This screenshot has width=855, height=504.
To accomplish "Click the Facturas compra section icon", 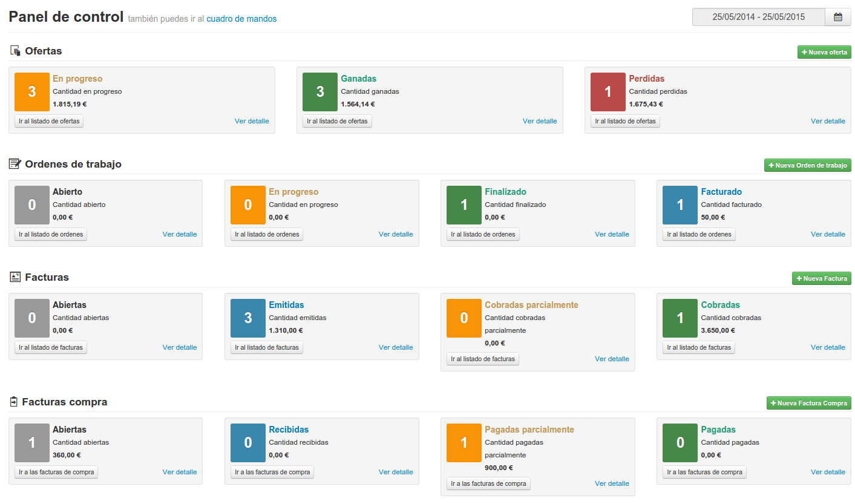I will (x=14, y=402).
